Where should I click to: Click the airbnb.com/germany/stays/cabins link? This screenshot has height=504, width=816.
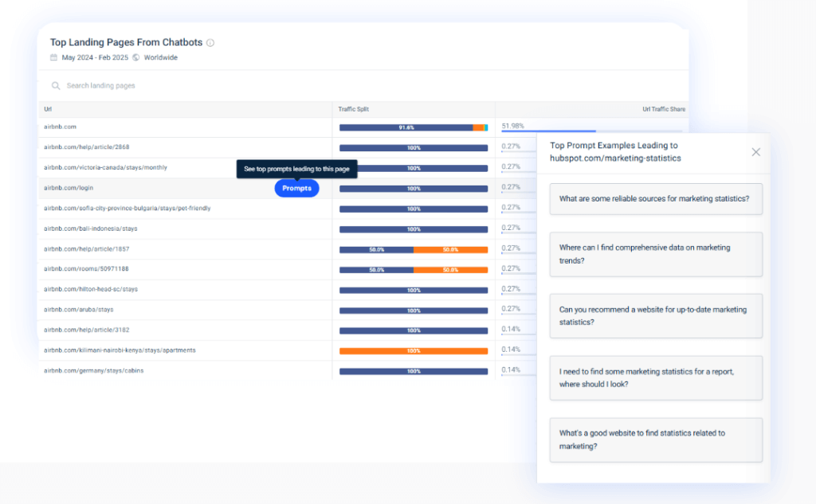[94, 370]
